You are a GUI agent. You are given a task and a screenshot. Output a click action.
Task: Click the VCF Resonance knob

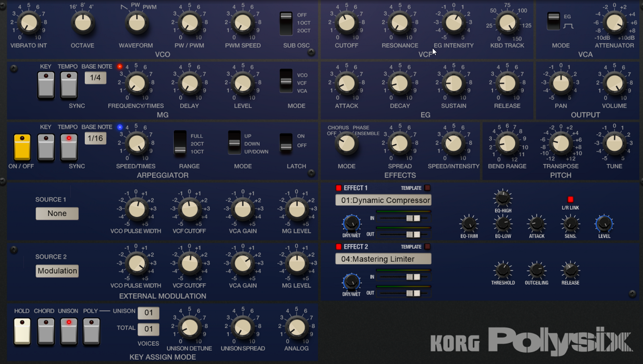(400, 23)
